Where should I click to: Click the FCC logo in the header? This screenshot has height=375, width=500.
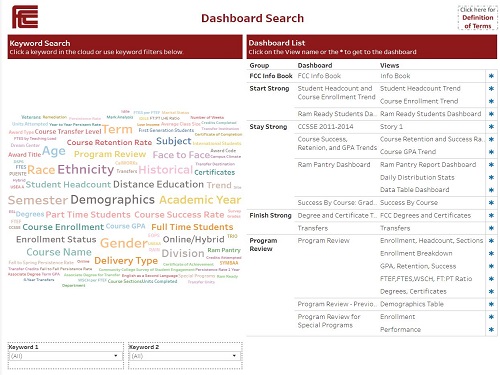pyautogui.click(x=25, y=17)
